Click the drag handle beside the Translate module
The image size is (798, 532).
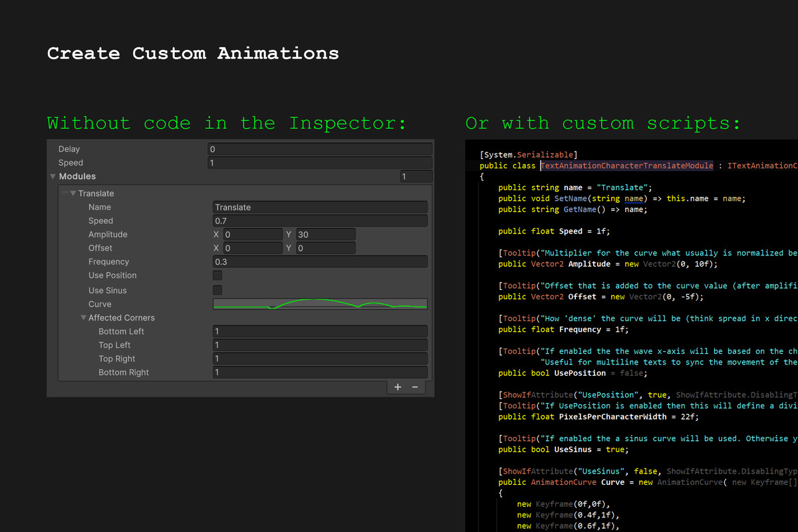click(65, 194)
